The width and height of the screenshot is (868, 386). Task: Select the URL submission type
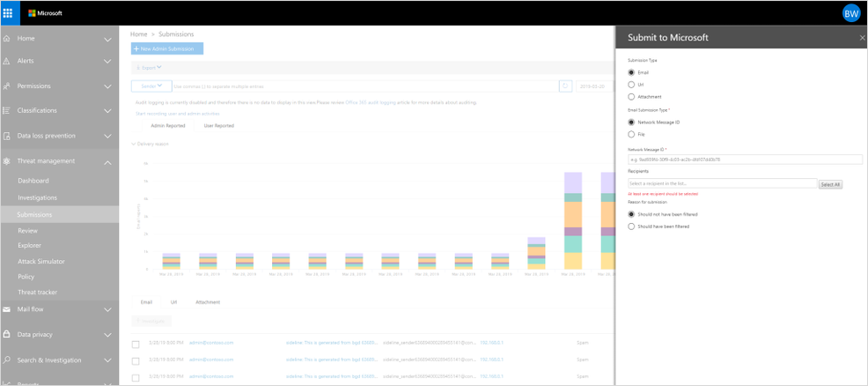pos(631,85)
